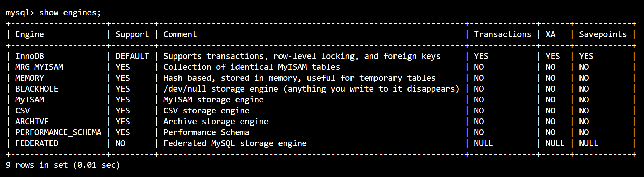The width and height of the screenshot is (644, 177).
Task: Click the '9 rows in set' result line
Action: (63, 165)
